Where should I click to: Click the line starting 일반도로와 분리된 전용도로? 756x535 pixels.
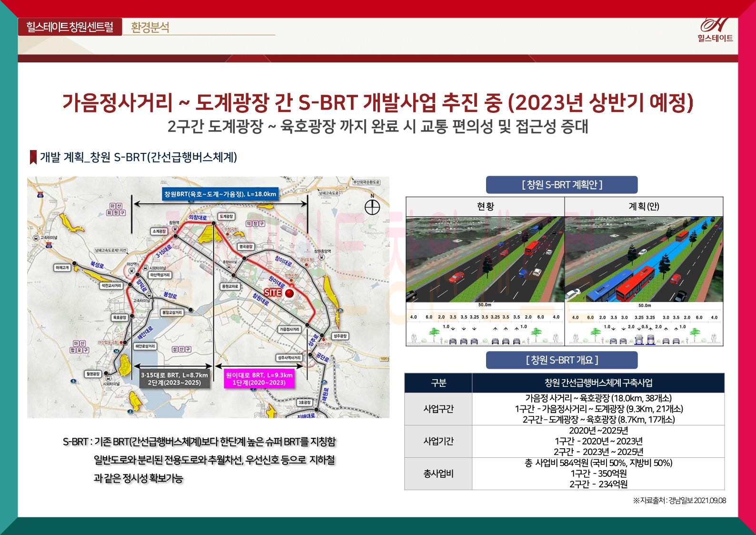(214, 460)
